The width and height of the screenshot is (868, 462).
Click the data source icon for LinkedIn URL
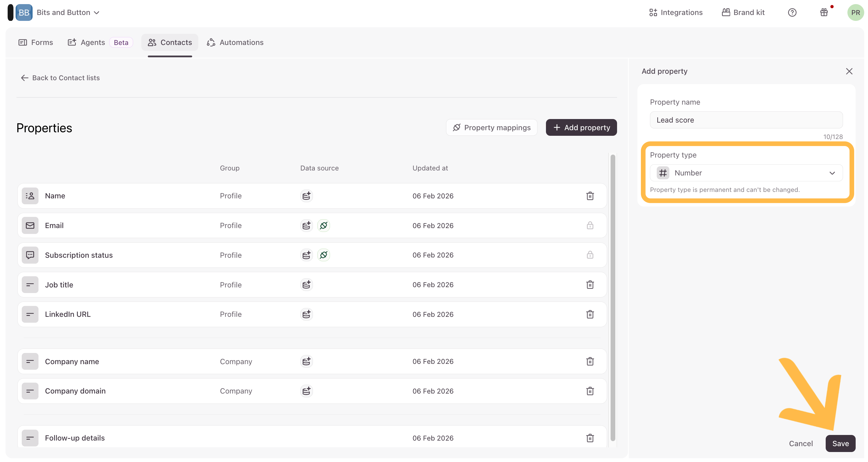306,314
